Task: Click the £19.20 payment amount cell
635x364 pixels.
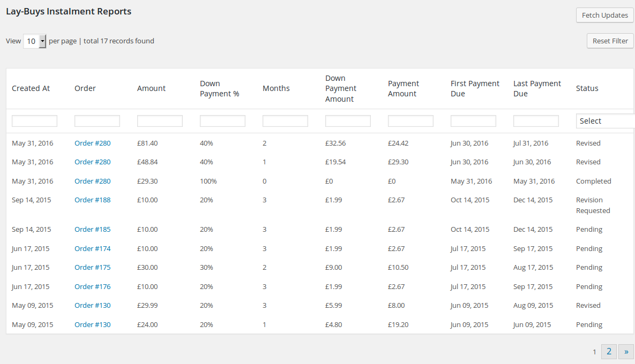Action: pyautogui.click(x=398, y=325)
